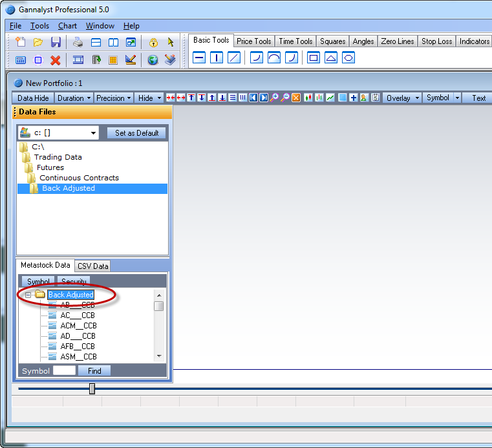Open a file with the yellow folder icon
This screenshot has height=448, width=492.
(38, 42)
